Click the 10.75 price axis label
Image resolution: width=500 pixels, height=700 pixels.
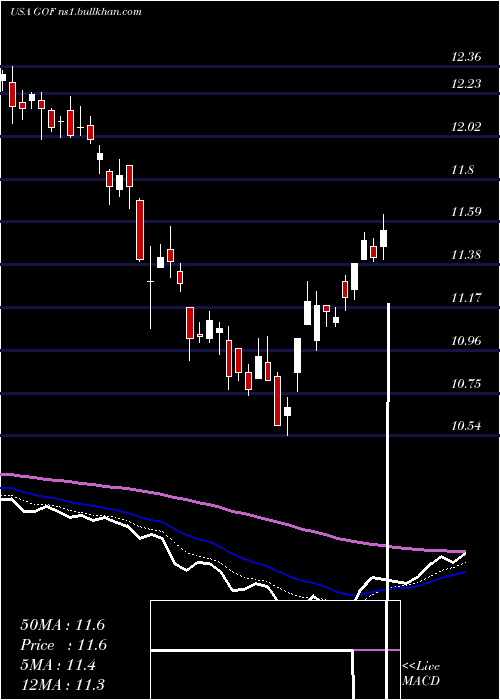pyautogui.click(x=466, y=384)
